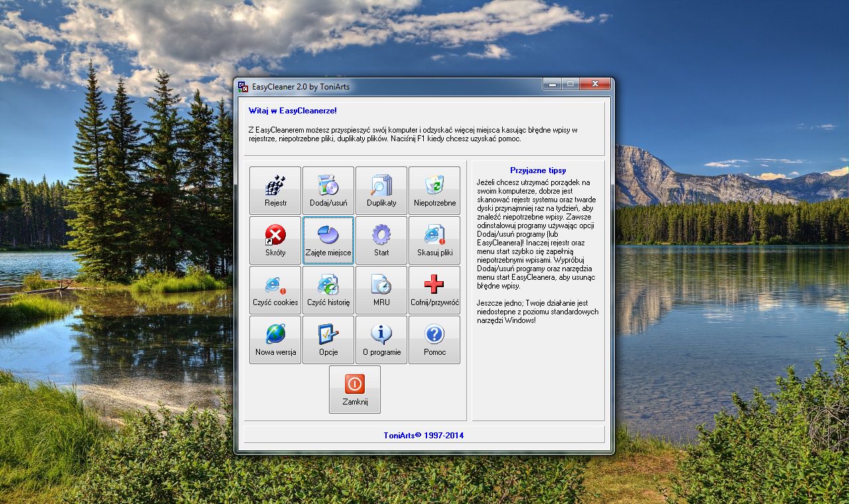The height and width of the screenshot is (504, 849).
Task: Open the Zajęte miejsce disk space tool
Action: coord(328,240)
